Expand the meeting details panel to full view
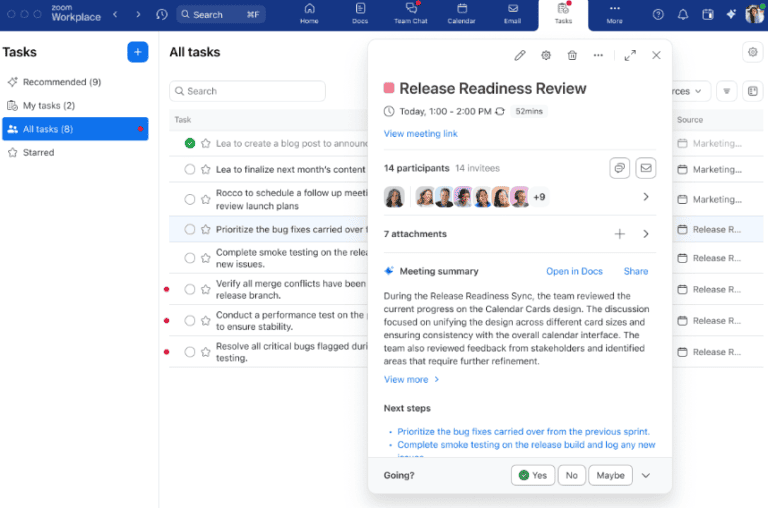This screenshot has width=768, height=508. point(630,55)
